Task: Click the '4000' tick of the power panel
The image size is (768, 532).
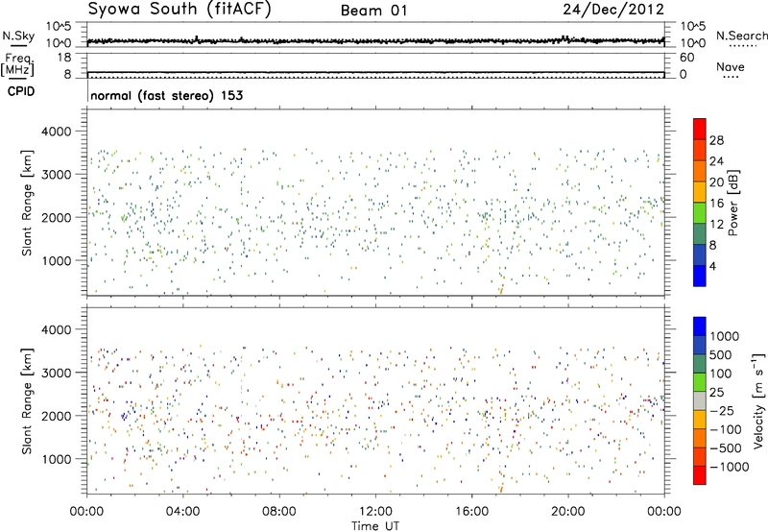Action: [56, 132]
